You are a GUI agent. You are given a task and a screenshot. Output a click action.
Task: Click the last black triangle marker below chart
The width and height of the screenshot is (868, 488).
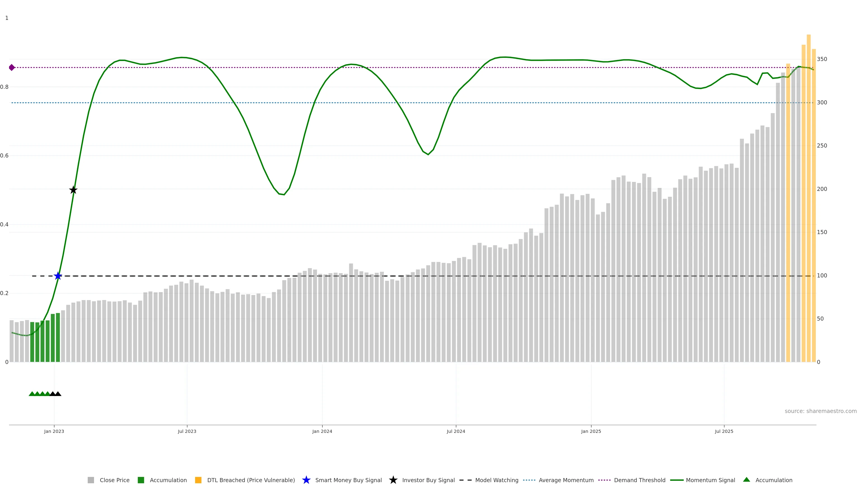pyautogui.click(x=58, y=394)
